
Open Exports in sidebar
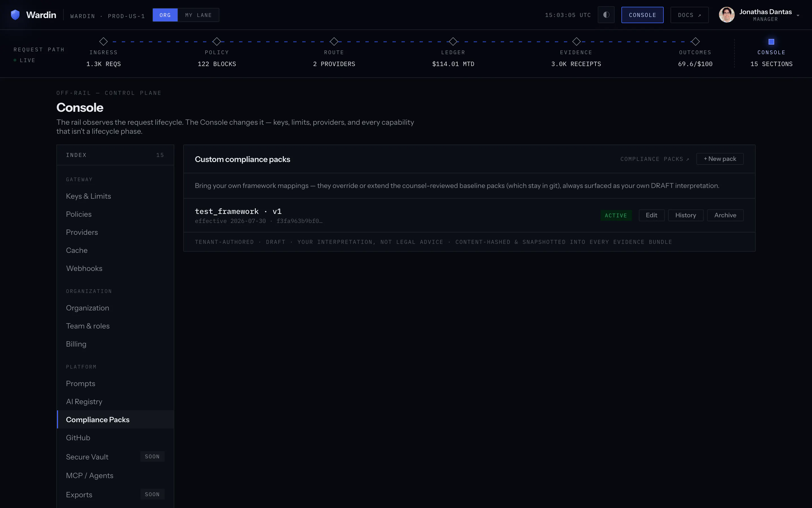point(115,494)
